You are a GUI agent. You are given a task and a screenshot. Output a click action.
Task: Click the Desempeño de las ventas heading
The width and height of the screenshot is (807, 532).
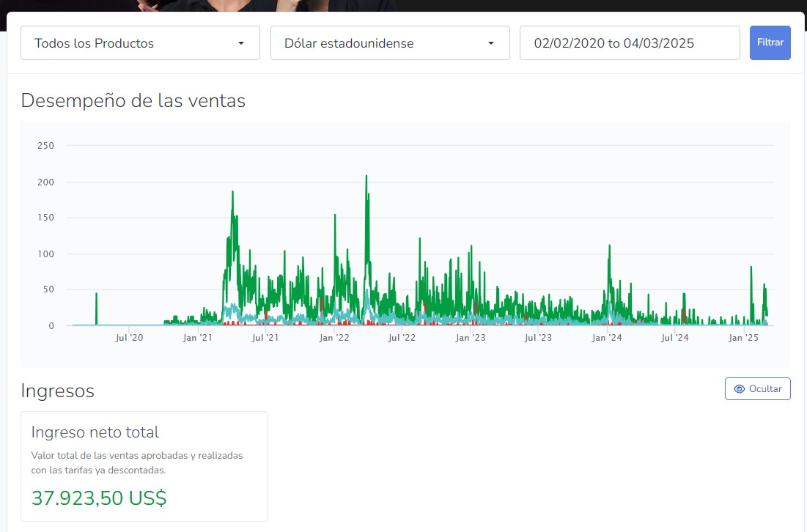coord(133,100)
